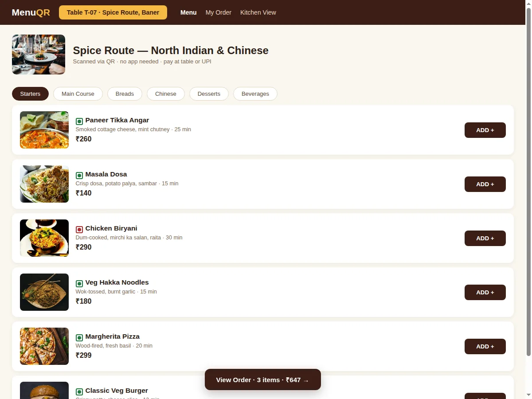
Task: Click the Masala Dosa food photo
Action: 44,184
